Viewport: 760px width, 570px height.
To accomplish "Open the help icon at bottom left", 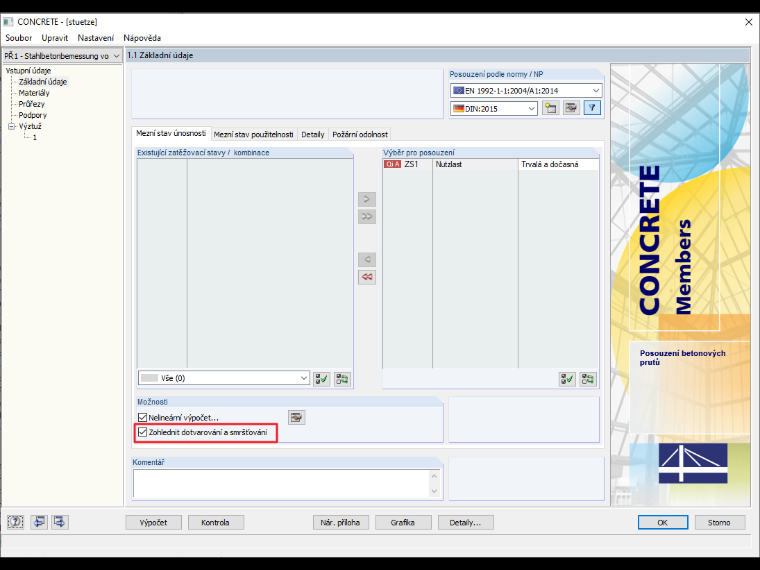I will 16,522.
